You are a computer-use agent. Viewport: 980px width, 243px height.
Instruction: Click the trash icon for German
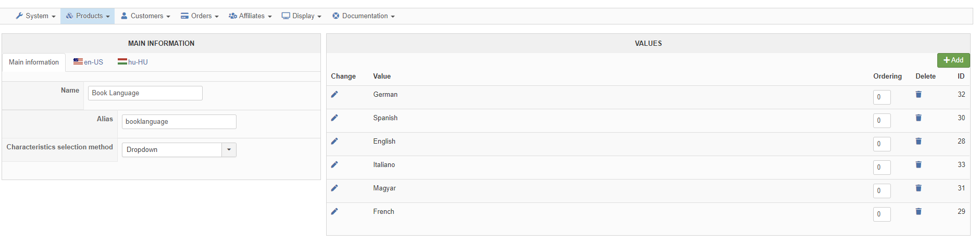919,94
